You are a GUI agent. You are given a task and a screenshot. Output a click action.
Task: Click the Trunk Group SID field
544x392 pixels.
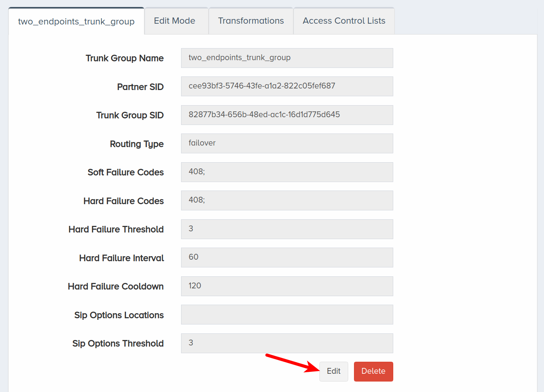pyautogui.click(x=287, y=115)
